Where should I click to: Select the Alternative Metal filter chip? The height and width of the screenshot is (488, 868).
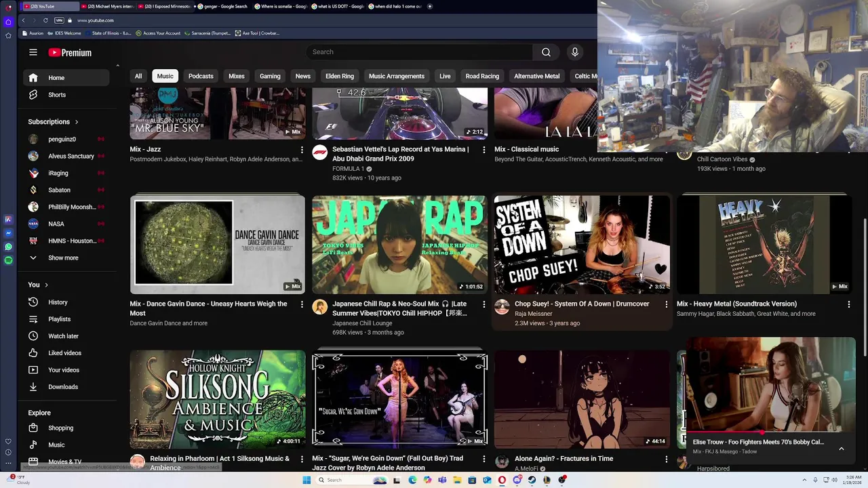[x=537, y=76]
